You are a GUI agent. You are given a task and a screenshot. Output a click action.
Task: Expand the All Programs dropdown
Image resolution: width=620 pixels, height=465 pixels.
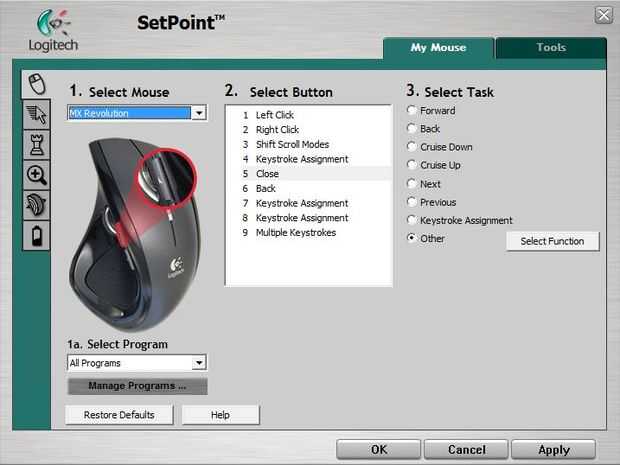[x=199, y=363]
